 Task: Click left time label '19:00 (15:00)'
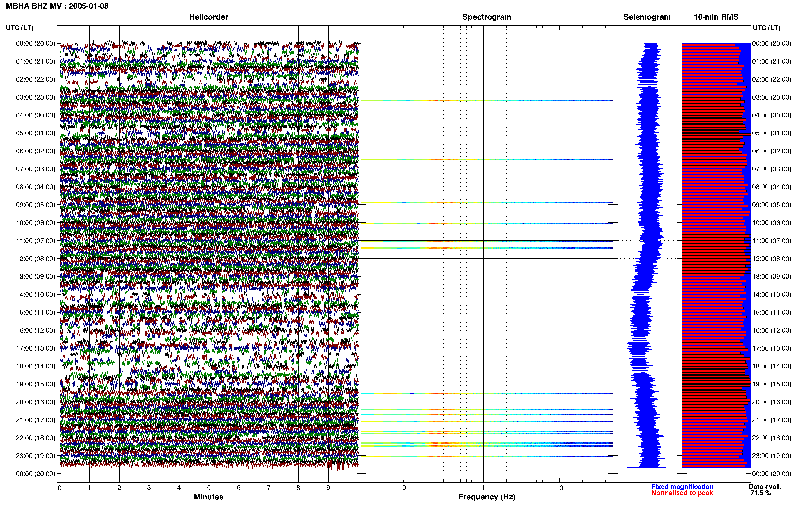pos(36,384)
